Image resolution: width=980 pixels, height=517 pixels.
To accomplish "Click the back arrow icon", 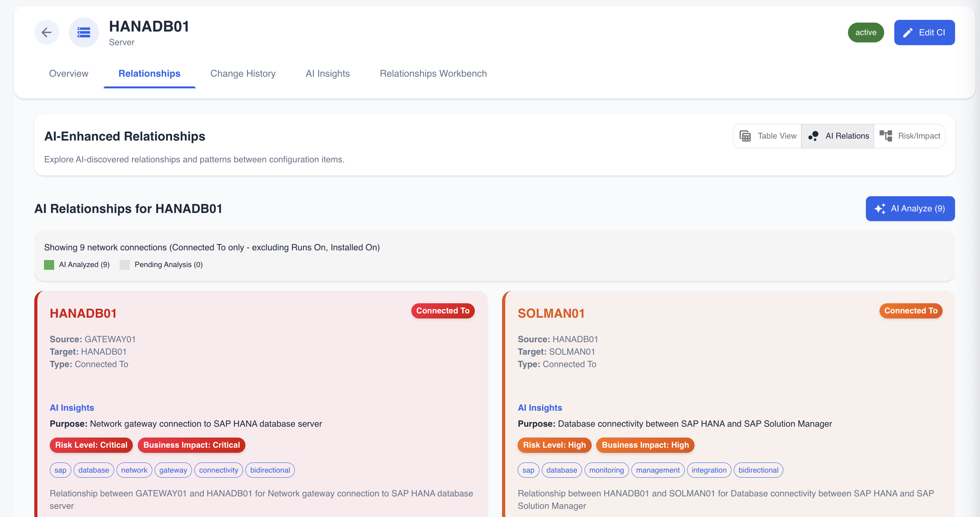I will [x=47, y=32].
